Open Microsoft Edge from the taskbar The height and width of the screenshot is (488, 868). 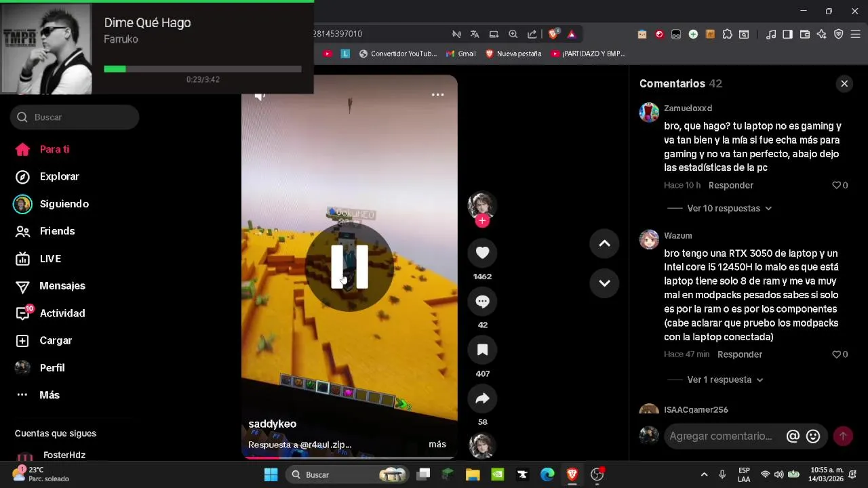point(547,474)
